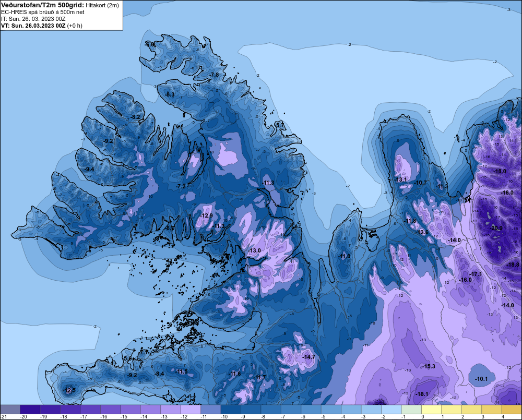Click the -11.0 temperature label

tap(344, 256)
